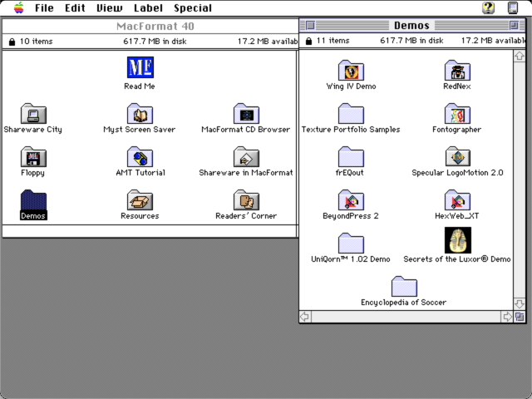Open the View menu
This screenshot has width=532, height=399.
109,7
